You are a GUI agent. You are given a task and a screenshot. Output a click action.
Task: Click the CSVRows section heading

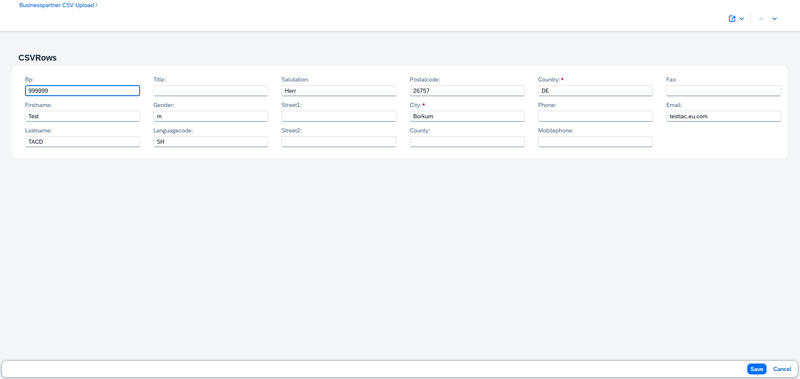point(38,58)
